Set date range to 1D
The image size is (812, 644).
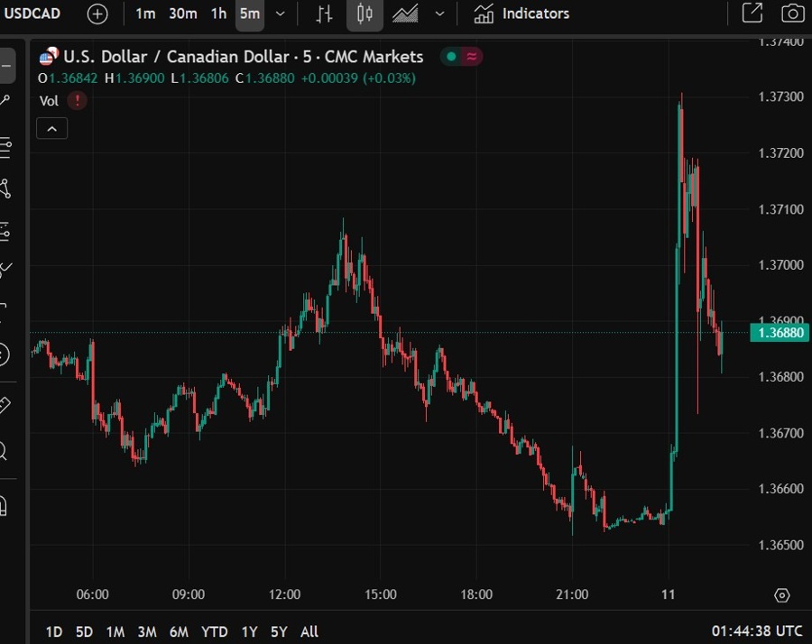54,632
